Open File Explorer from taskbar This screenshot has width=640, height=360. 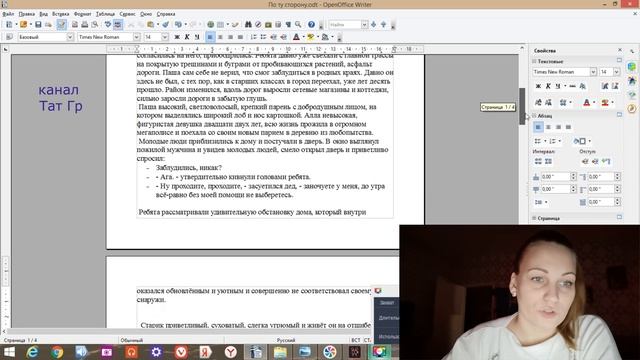click(280, 352)
